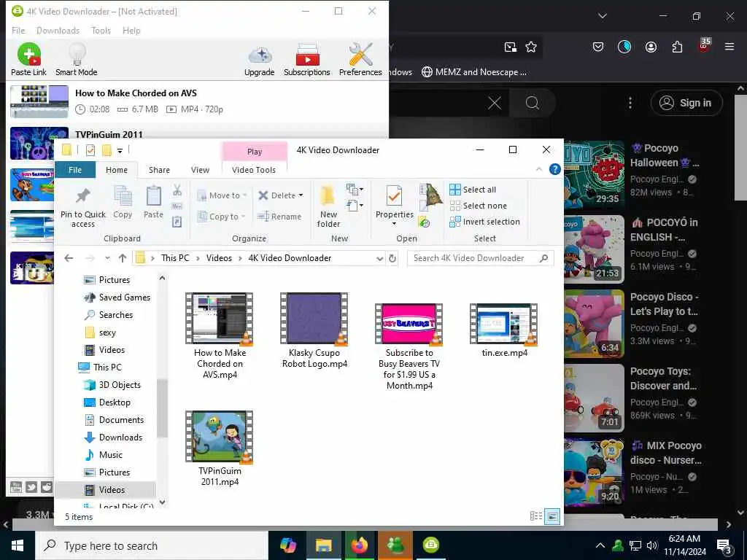Click the Paste shortcut icon in Clipboard group
This screenshot has height=560, width=747.
point(177,222)
